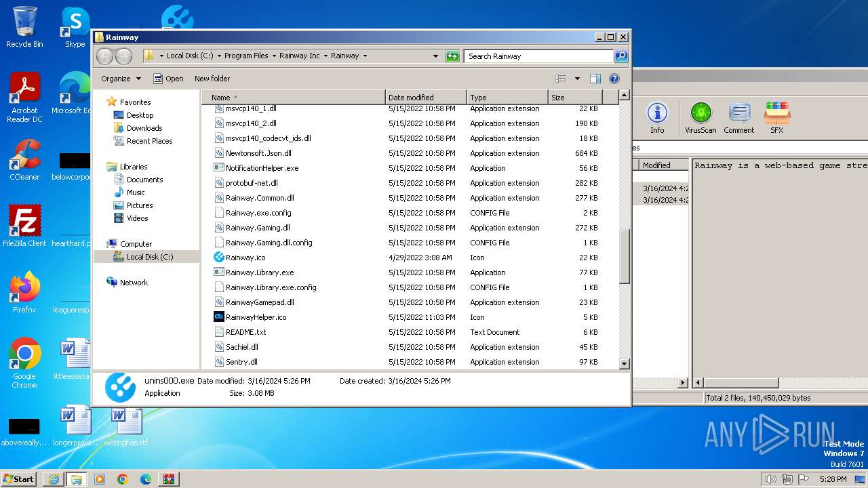Viewport: 868px width, 488px height.
Task: Select Rainway.Library.exe file
Action: (x=254, y=272)
